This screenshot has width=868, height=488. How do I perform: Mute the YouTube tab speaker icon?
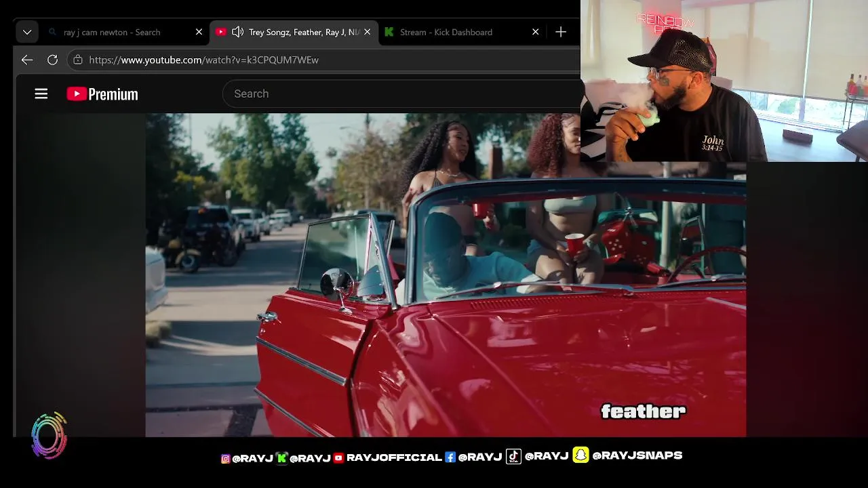coord(237,32)
